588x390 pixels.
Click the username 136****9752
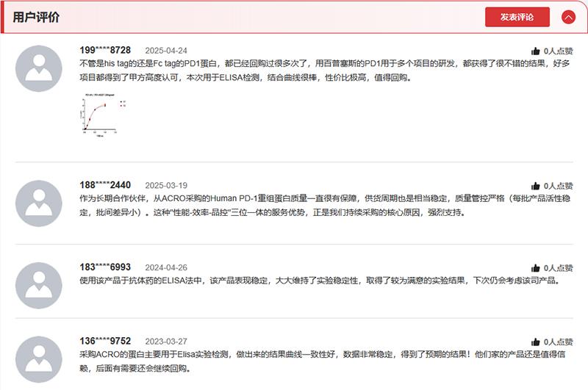click(105, 341)
